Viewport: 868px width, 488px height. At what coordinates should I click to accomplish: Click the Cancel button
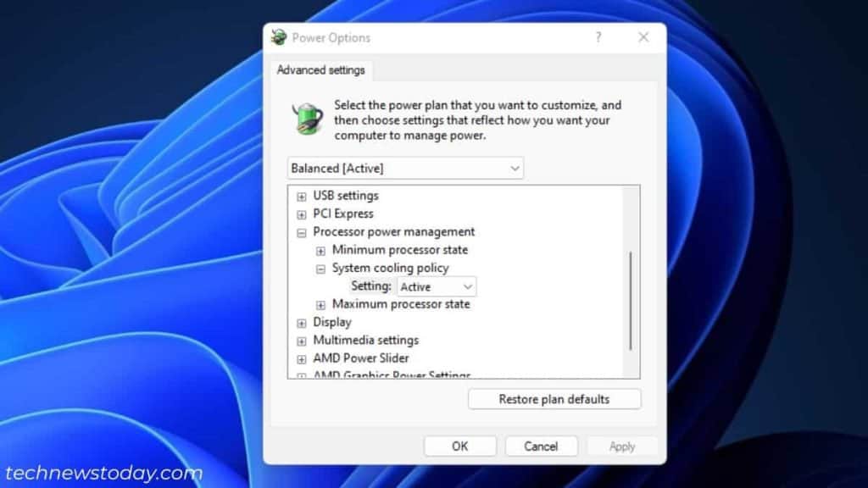(541, 446)
